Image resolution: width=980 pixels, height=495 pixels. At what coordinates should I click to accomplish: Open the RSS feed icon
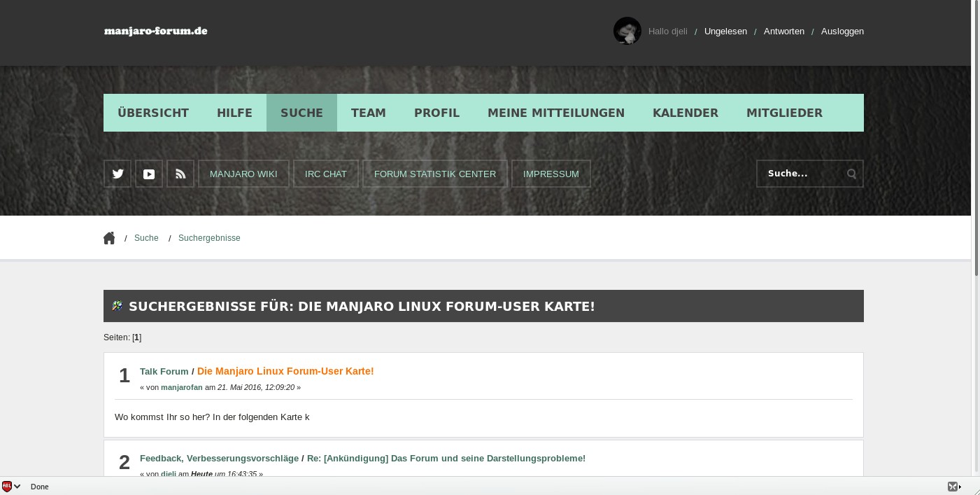click(x=180, y=174)
